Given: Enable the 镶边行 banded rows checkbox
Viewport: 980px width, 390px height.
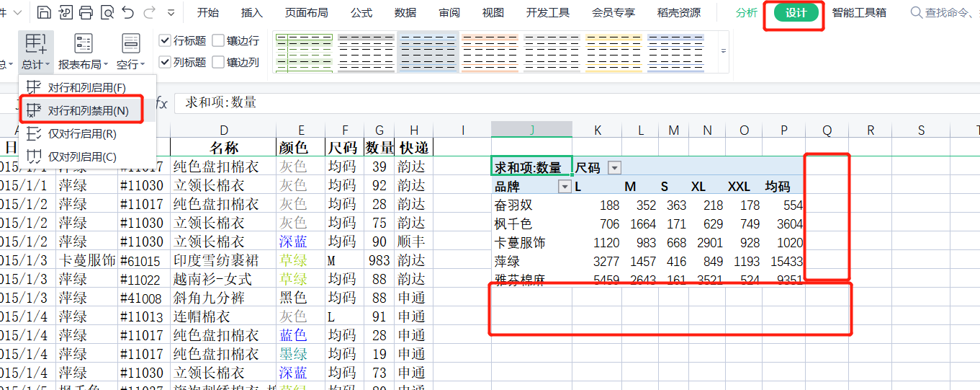Looking at the screenshot, I should coord(218,41).
